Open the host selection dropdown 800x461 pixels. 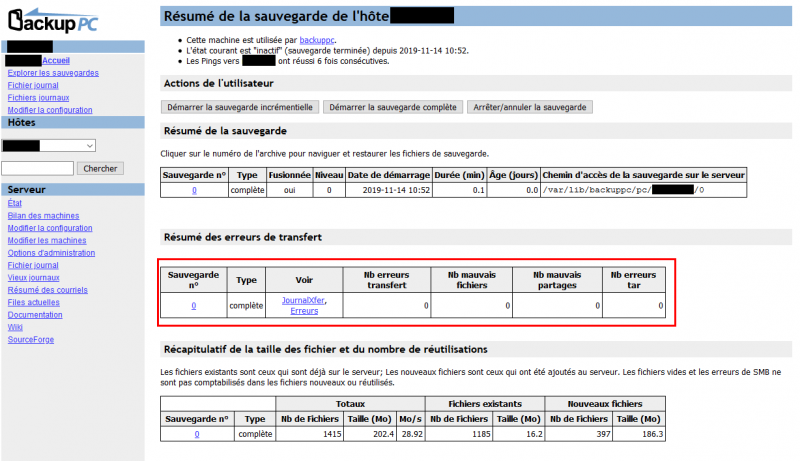(x=49, y=145)
